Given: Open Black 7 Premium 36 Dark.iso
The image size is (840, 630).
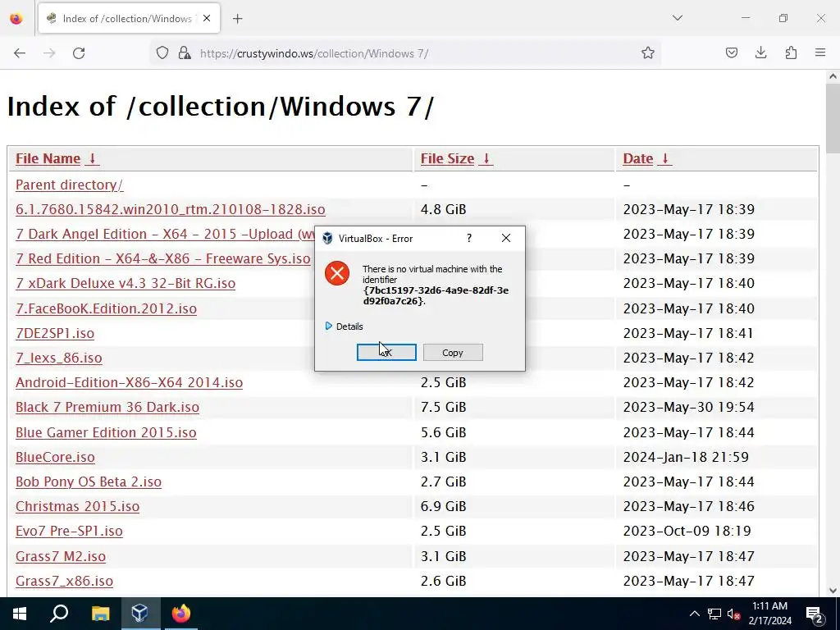Looking at the screenshot, I should (x=107, y=407).
